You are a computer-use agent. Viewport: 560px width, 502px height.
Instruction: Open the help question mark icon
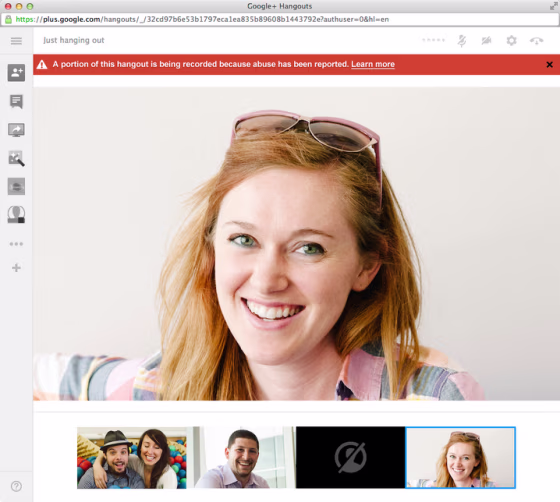click(16, 486)
